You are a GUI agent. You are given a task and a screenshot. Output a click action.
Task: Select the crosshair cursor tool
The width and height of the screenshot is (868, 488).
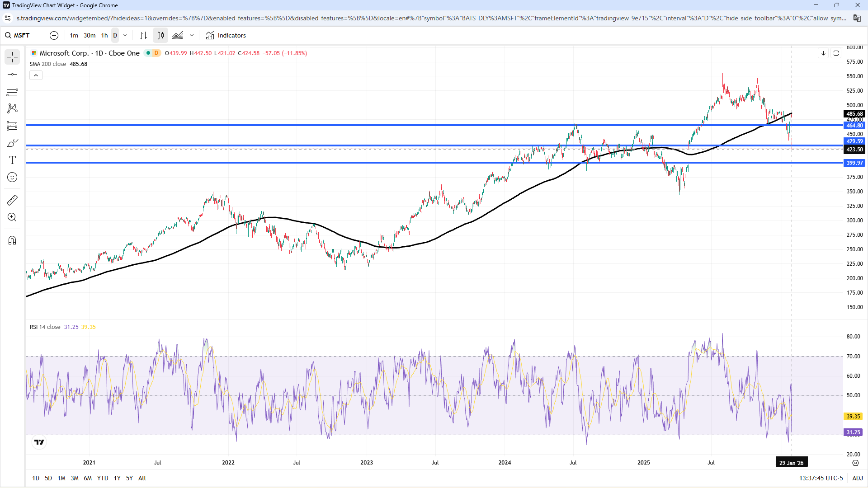12,57
